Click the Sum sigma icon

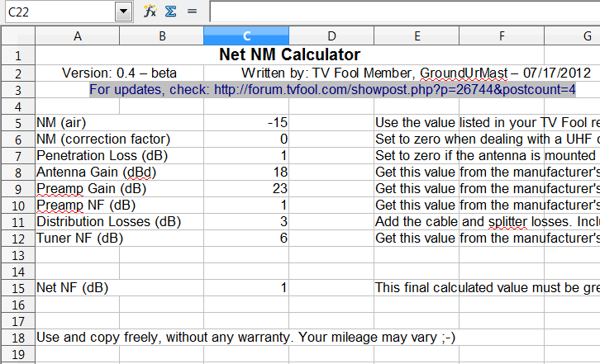(170, 11)
